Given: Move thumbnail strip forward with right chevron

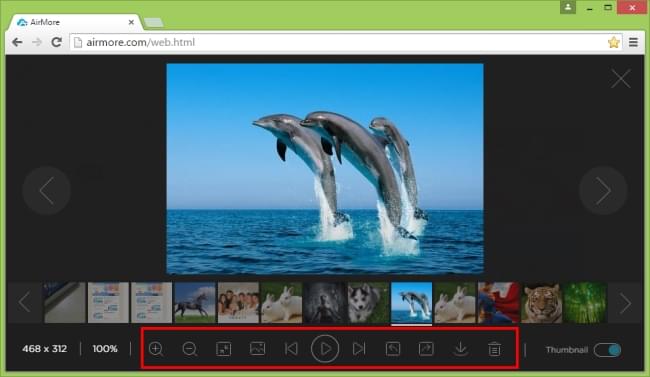Looking at the screenshot, I should [625, 303].
